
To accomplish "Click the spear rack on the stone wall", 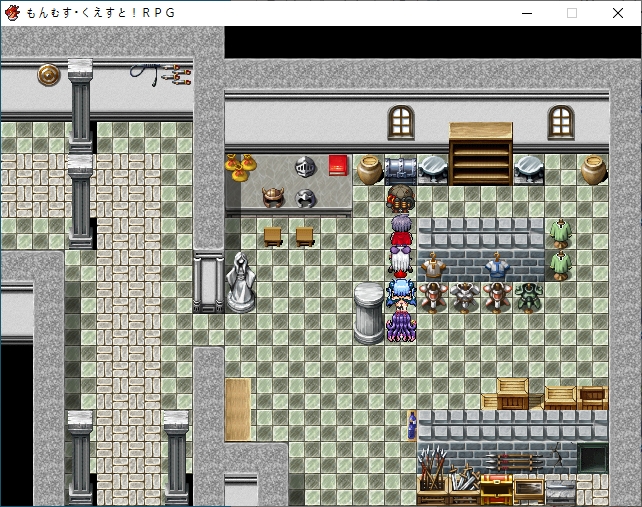I will tap(514, 461).
